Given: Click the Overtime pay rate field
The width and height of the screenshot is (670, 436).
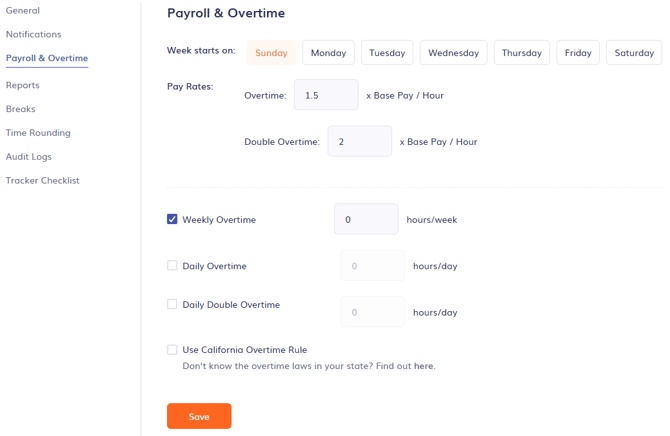Looking at the screenshot, I should pyautogui.click(x=326, y=95).
